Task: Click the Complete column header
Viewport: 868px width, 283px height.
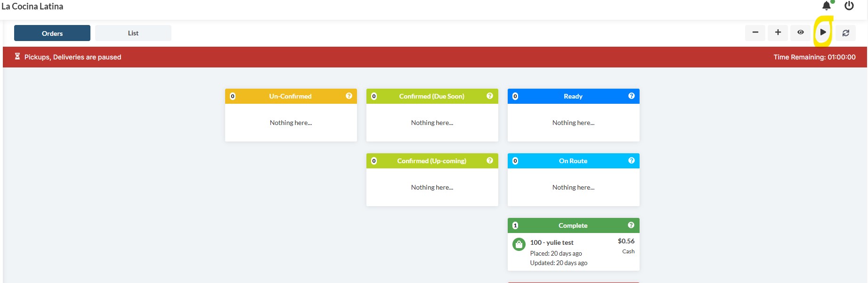Action: pos(573,225)
